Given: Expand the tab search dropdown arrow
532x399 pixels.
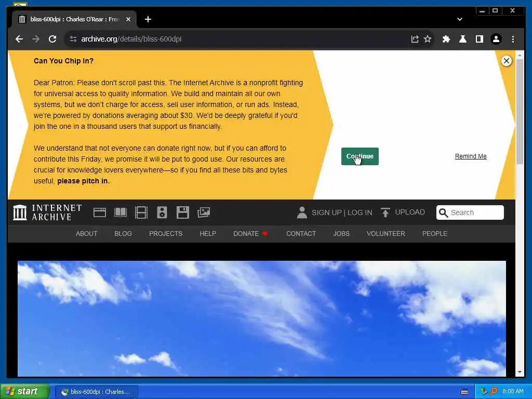Looking at the screenshot, I should [459, 19].
